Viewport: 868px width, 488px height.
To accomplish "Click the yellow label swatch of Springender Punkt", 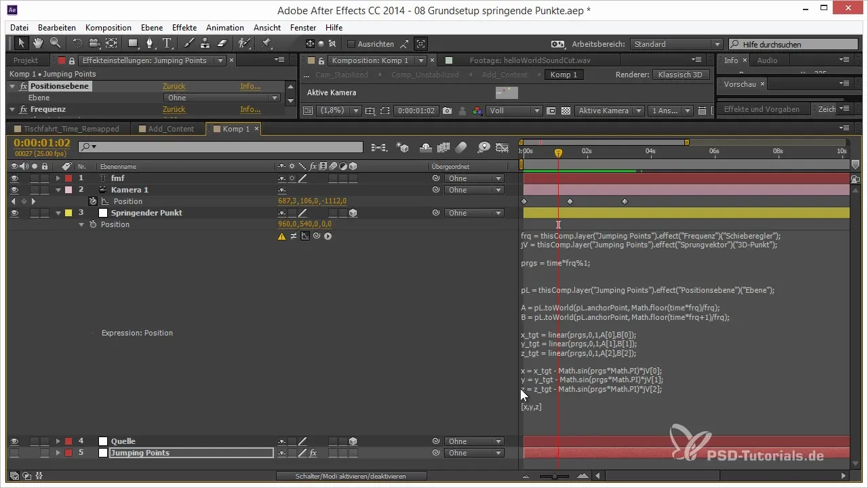I will [68, 213].
